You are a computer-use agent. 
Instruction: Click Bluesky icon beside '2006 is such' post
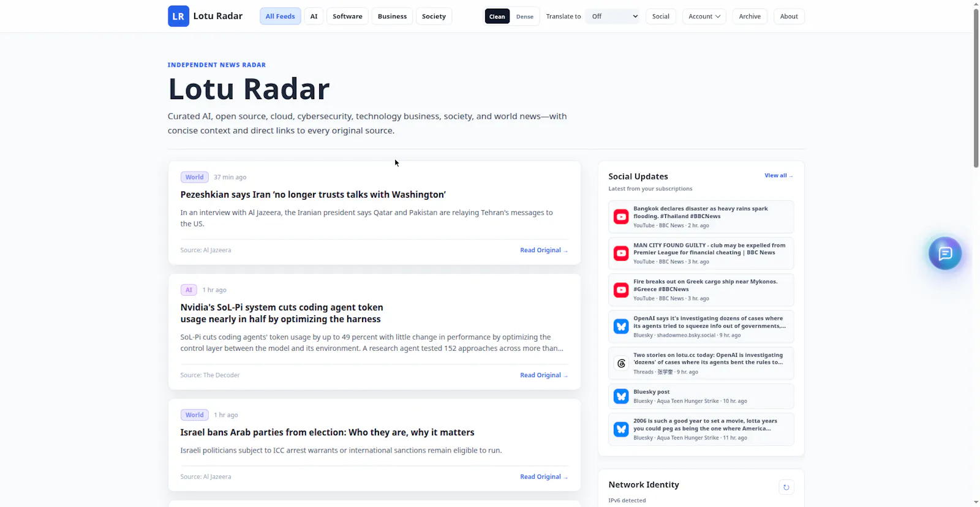[x=621, y=429]
